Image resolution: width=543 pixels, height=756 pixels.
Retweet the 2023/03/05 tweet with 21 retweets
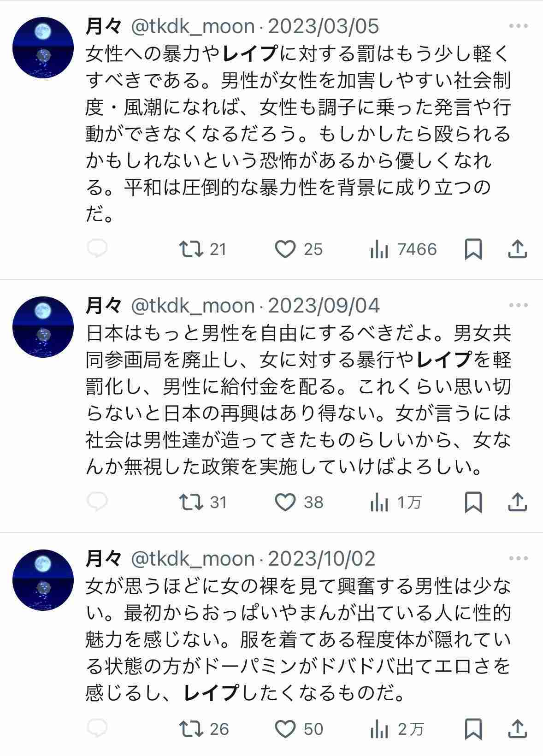coord(203,249)
